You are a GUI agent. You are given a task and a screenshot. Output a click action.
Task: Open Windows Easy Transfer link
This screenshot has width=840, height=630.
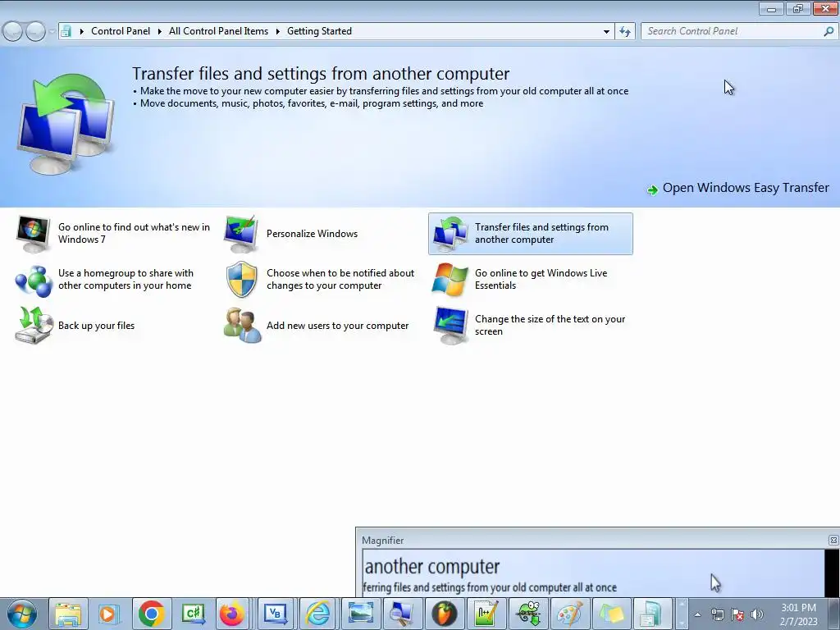746,188
